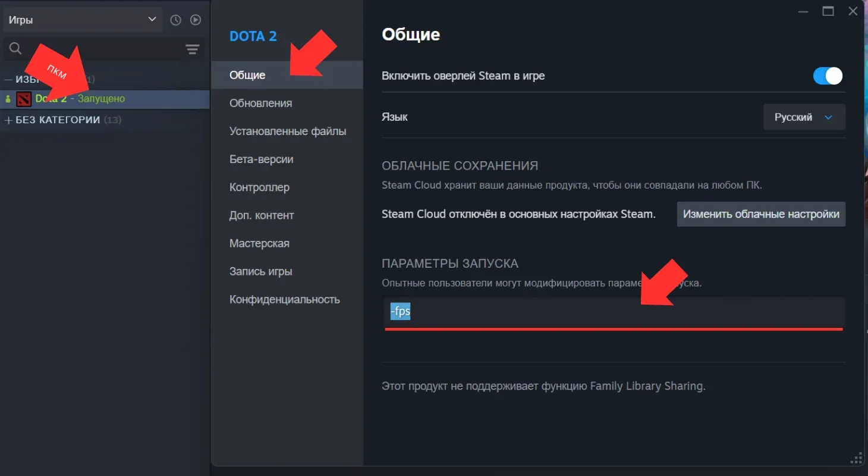Open the Контроллер settings tab

coord(287,187)
